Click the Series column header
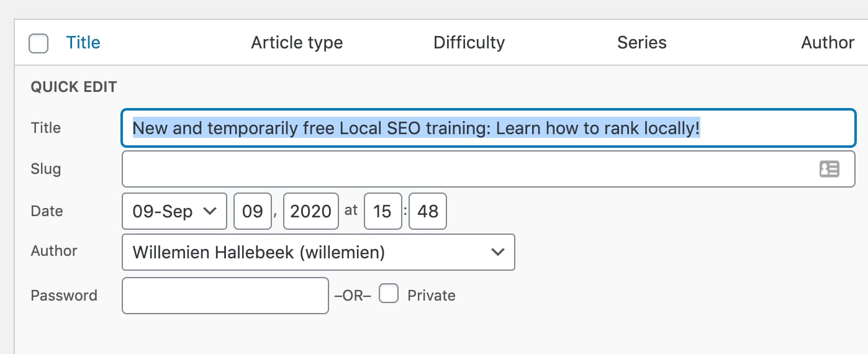868x354 pixels. coord(641,42)
